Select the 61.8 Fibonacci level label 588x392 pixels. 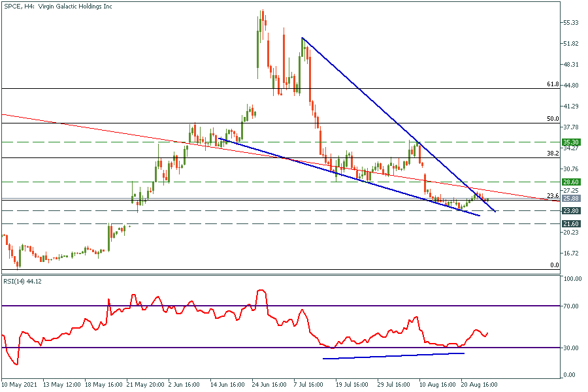click(x=552, y=84)
